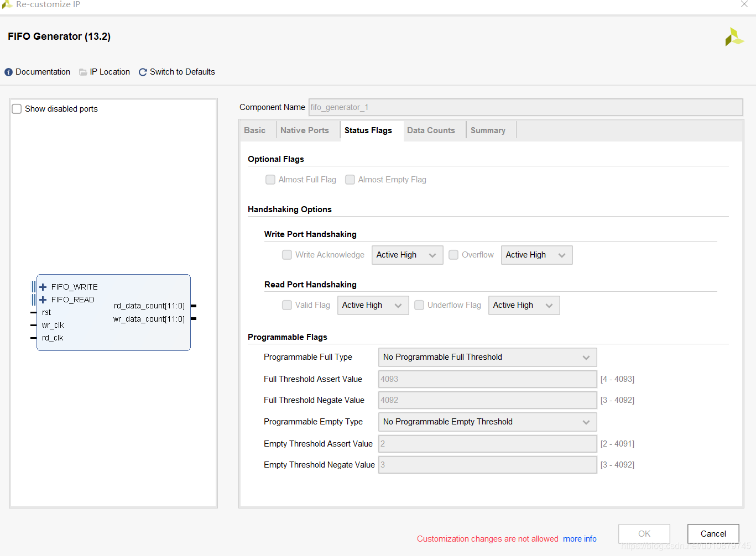
Task: Expand the FIFO_READ interface plus icon
Action: click(43, 300)
